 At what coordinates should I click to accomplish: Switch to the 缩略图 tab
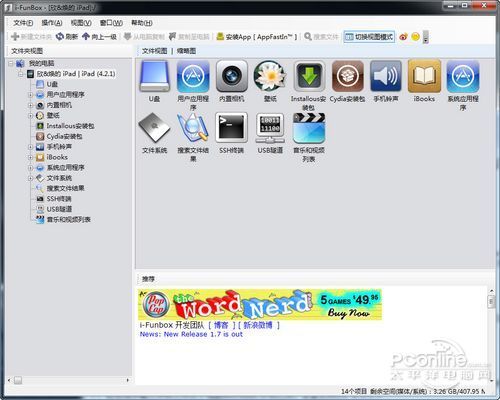click(x=186, y=51)
